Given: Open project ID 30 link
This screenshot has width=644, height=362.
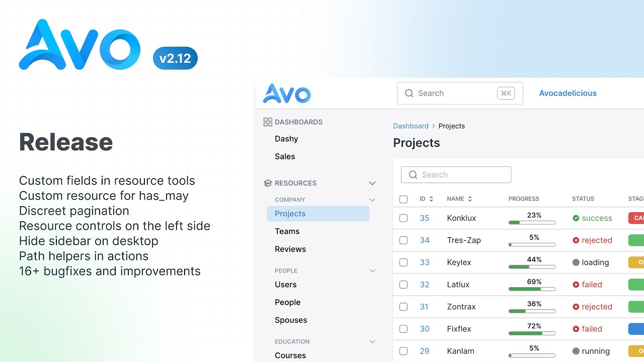Looking at the screenshot, I should pyautogui.click(x=425, y=329).
